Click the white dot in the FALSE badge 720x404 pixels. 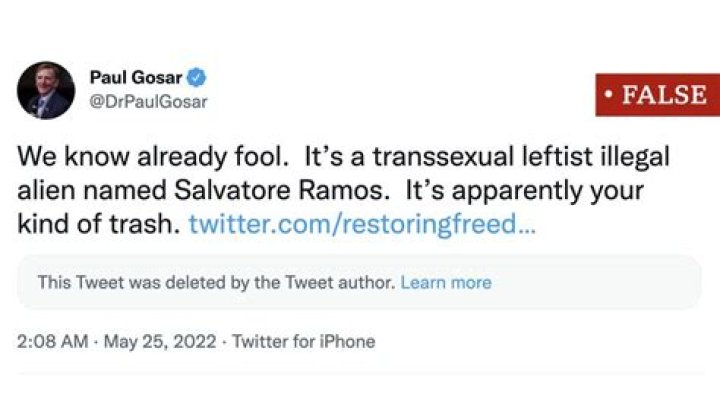point(608,97)
